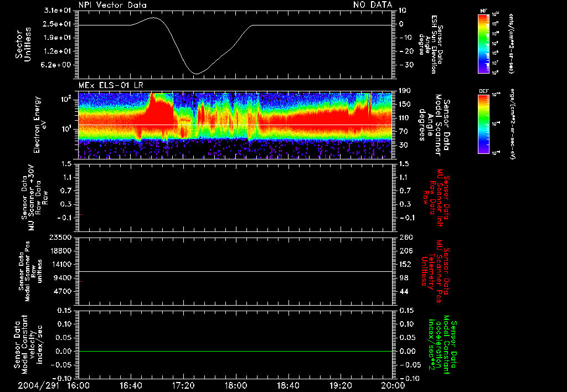The image size is (567, 392).
Task: Click the sun elevation angle curve plot
Action: pyautogui.click(x=235, y=44)
